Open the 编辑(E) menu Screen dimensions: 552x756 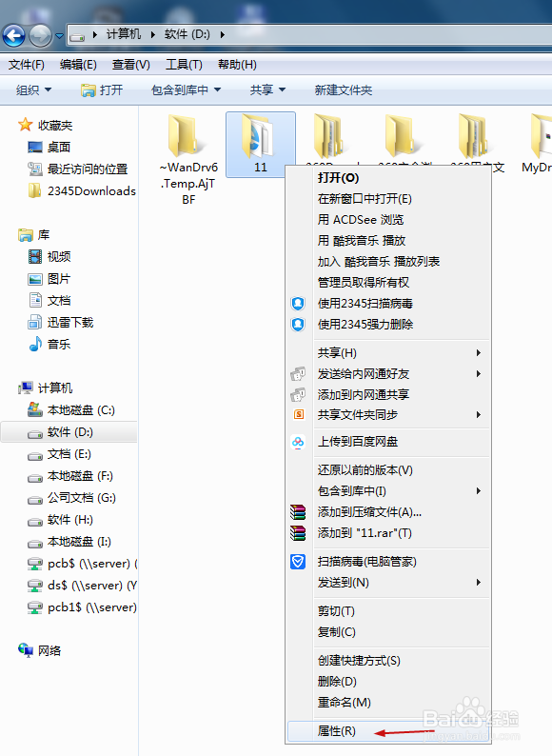[x=78, y=64]
